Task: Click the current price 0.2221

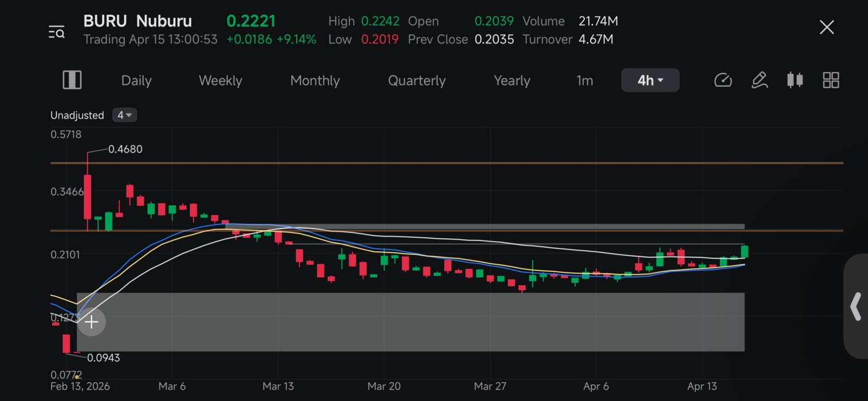Action: pyautogui.click(x=251, y=21)
